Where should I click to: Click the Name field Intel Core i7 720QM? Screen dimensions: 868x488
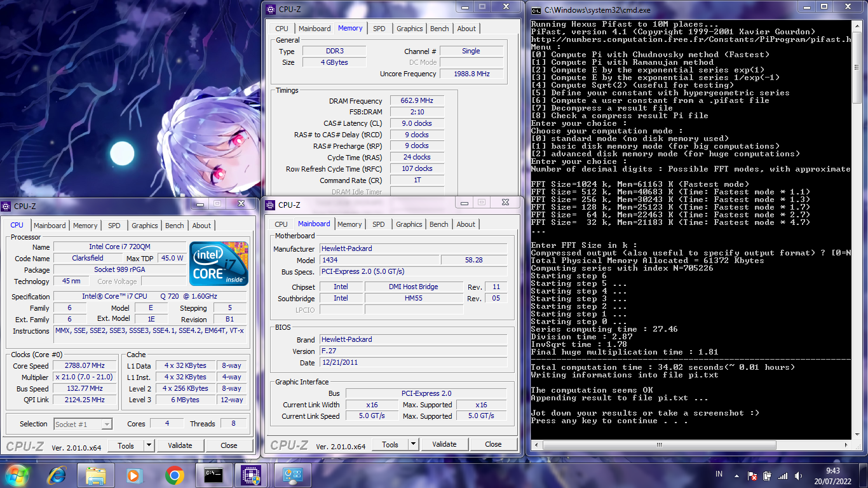(x=119, y=247)
